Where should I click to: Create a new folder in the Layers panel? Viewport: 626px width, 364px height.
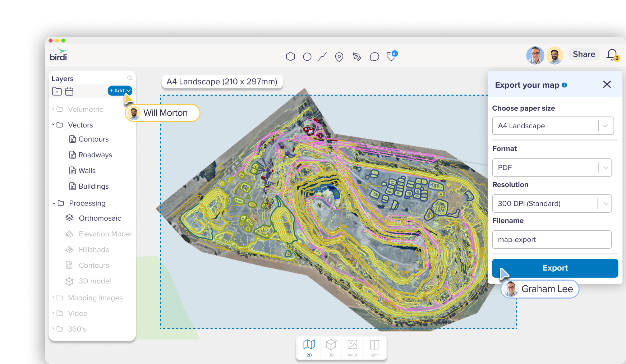tap(57, 91)
